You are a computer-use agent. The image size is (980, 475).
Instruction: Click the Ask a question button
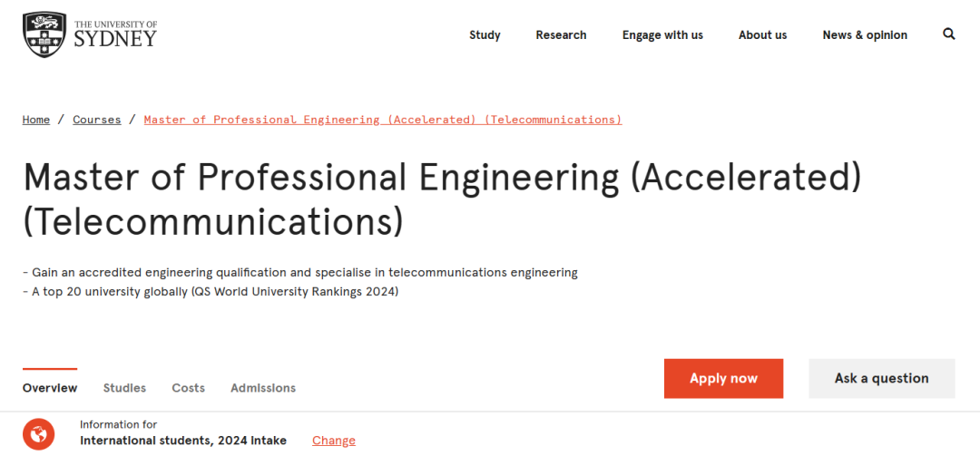coord(881,379)
